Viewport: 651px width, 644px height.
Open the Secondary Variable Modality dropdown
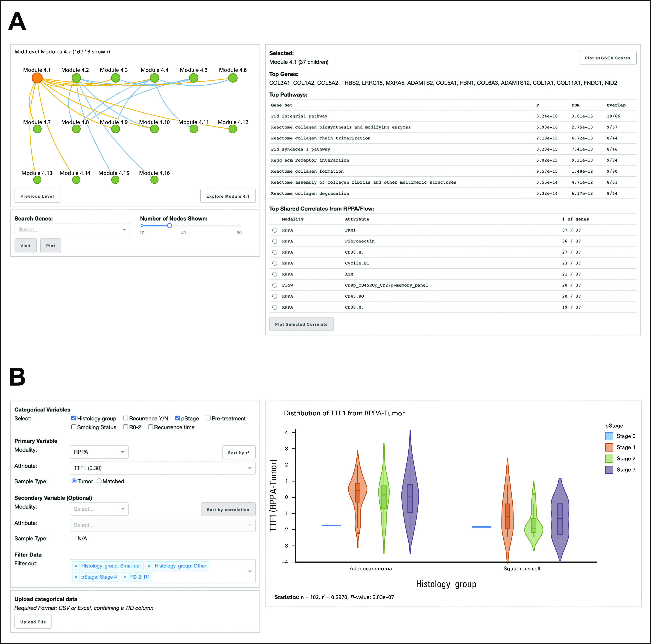(99, 509)
